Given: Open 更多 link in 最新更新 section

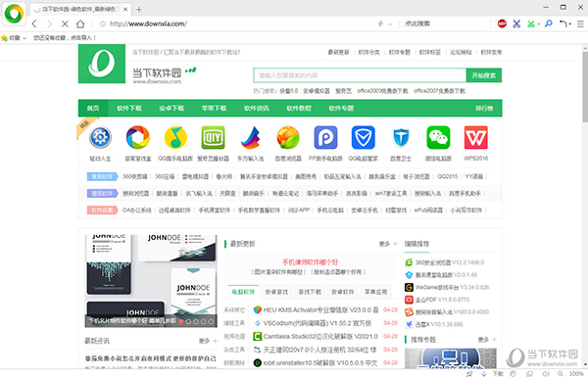Looking at the screenshot, I should tap(387, 244).
